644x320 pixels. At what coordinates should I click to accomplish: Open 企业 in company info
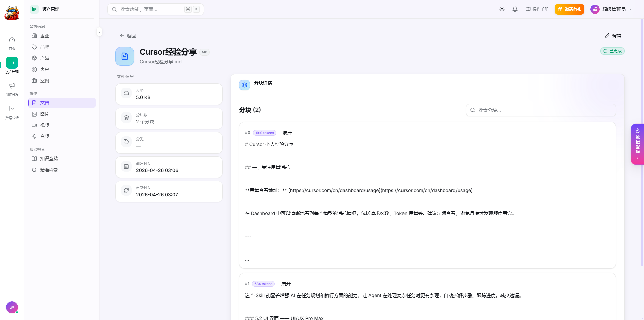62,36
